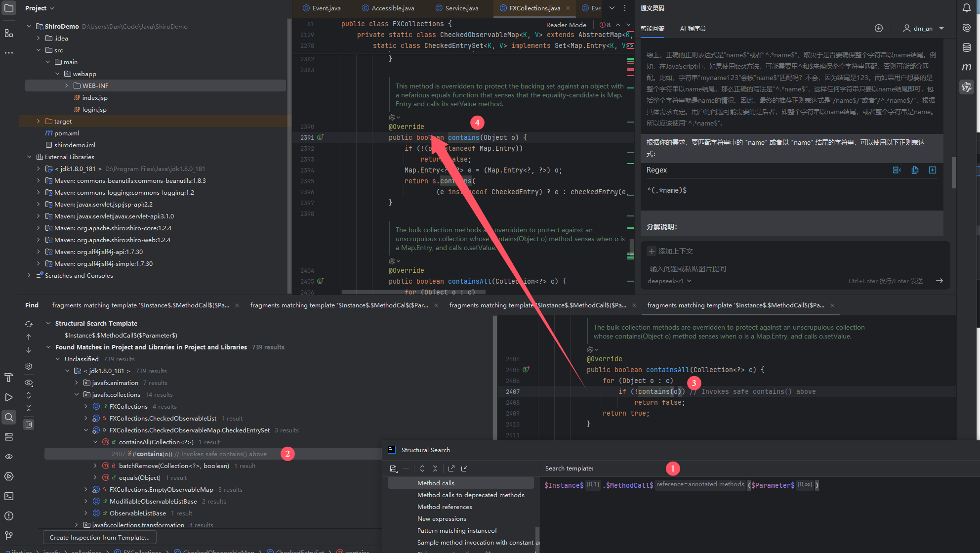Viewport: 980px width, 553px height.
Task: Open Find view settings gear
Action: (29, 366)
